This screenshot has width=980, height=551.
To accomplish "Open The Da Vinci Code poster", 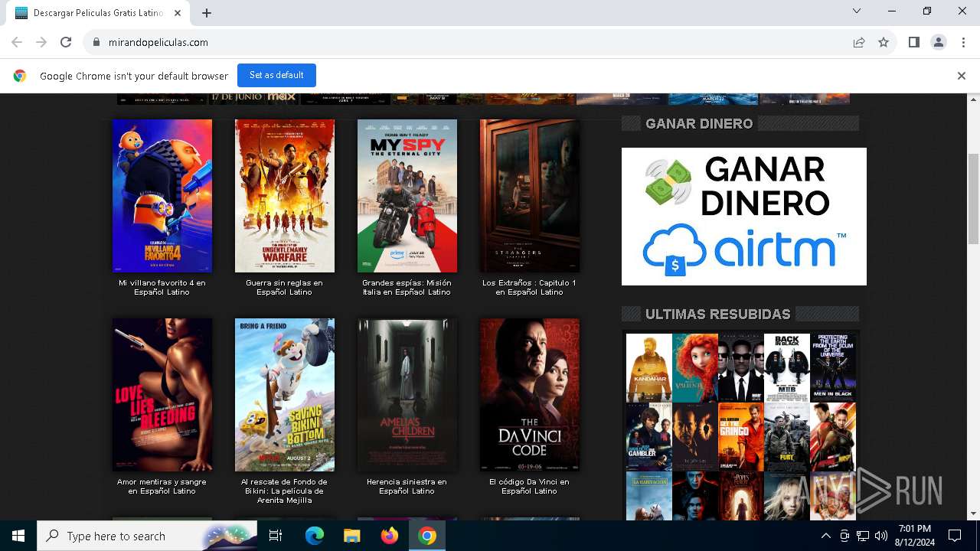I will [530, 395].
